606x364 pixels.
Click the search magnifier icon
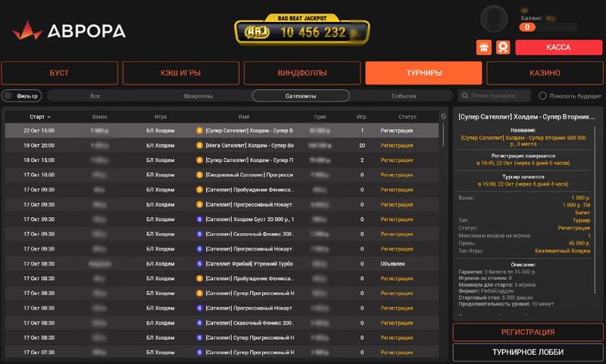464,96
